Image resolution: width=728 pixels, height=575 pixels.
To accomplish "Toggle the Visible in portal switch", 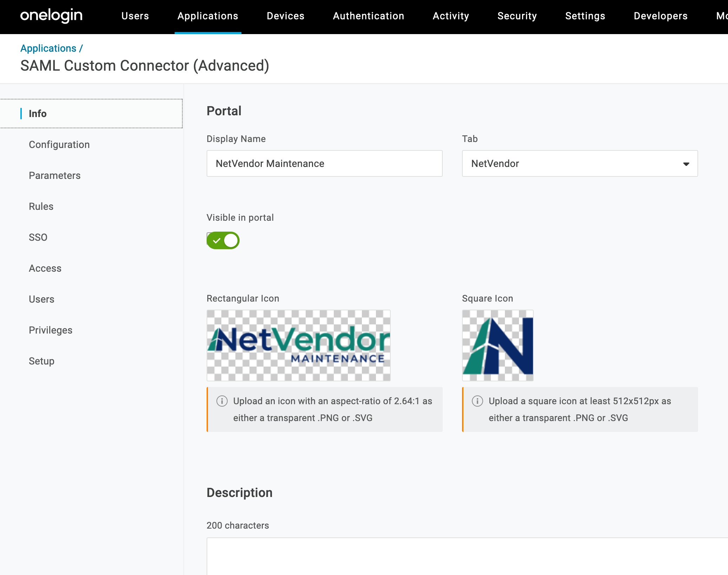I will pos(223,240).
